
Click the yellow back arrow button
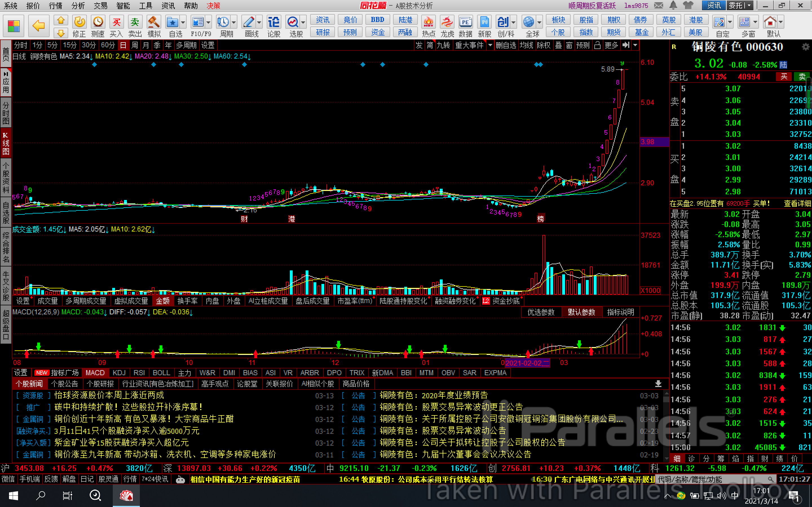(39, 25)
